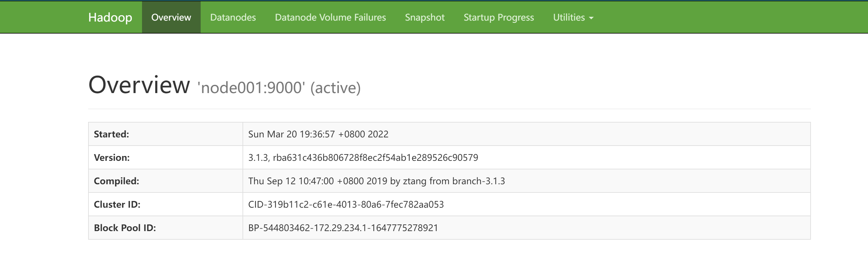Click the Version: label cell

[x=165, y=157]
